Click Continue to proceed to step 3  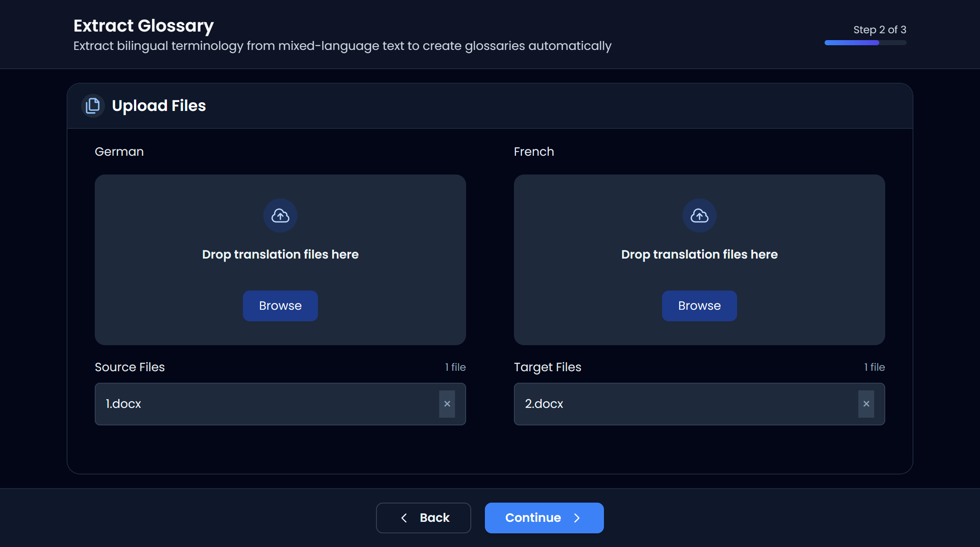[x=544, y=518]
